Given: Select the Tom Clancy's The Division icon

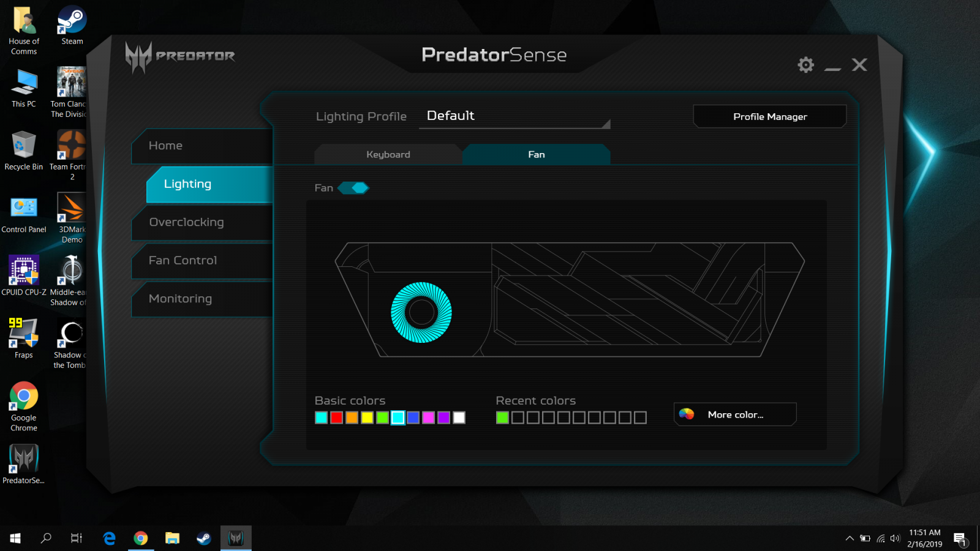Looking at the screenshot, I should click(69, 93).
